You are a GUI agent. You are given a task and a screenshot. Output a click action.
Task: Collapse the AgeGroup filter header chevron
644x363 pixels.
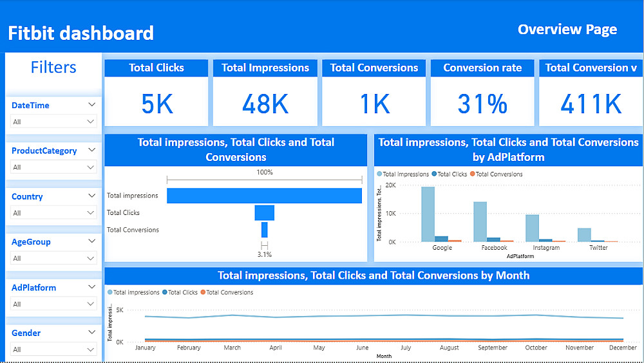coord(91,241)
